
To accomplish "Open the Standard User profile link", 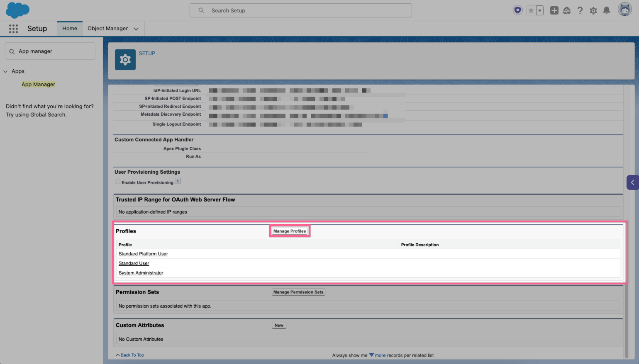I will pyautogui.click(x=134, y=263).
